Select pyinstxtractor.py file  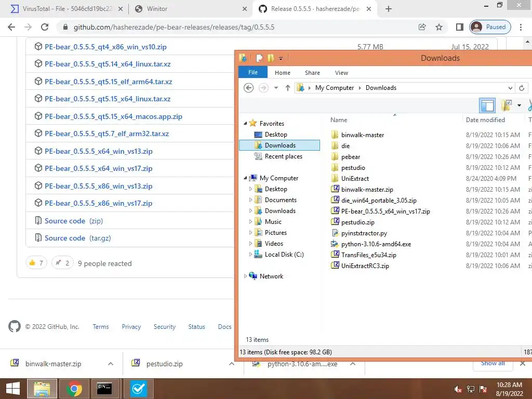coord(364,233)
